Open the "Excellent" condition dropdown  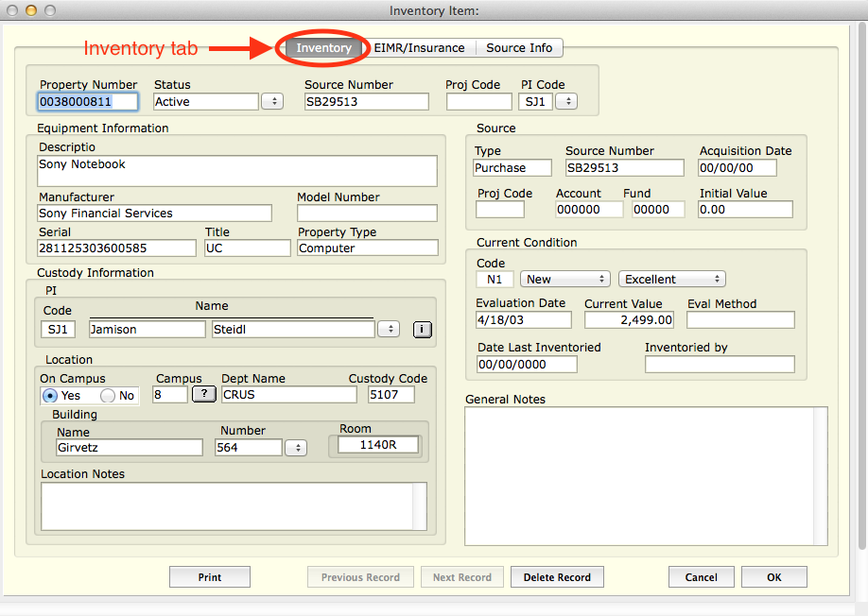click(x=671, y=279)
